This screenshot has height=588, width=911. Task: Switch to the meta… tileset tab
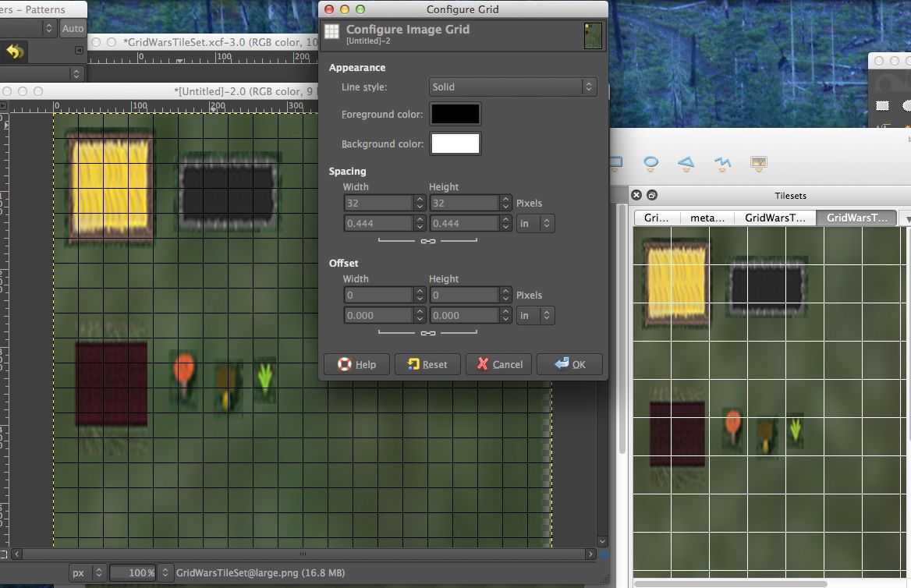point(707,218)
